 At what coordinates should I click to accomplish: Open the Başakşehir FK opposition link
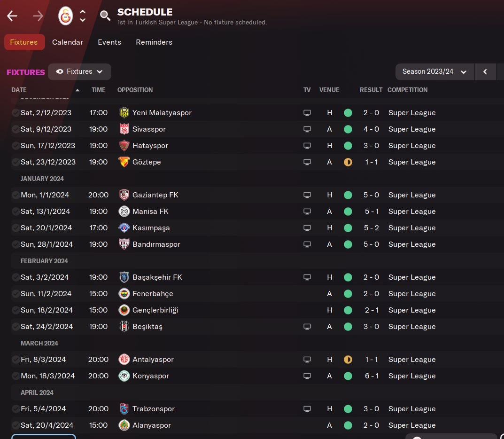157,277
